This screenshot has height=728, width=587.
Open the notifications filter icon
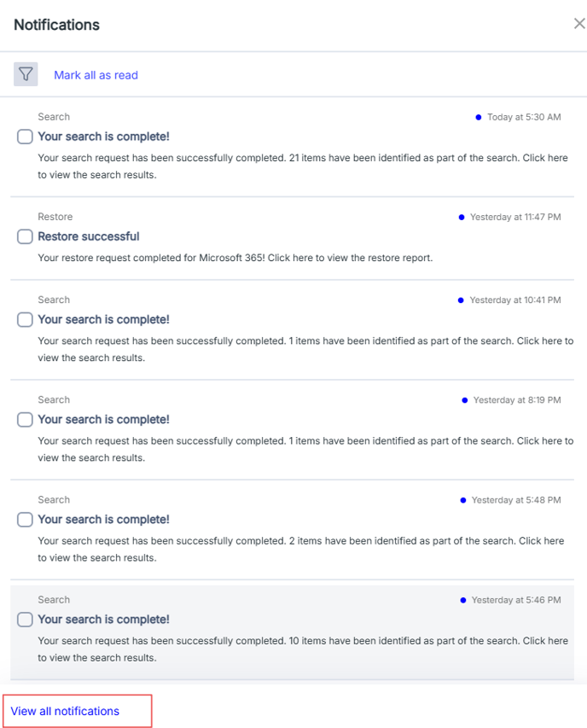click(26, 74)
